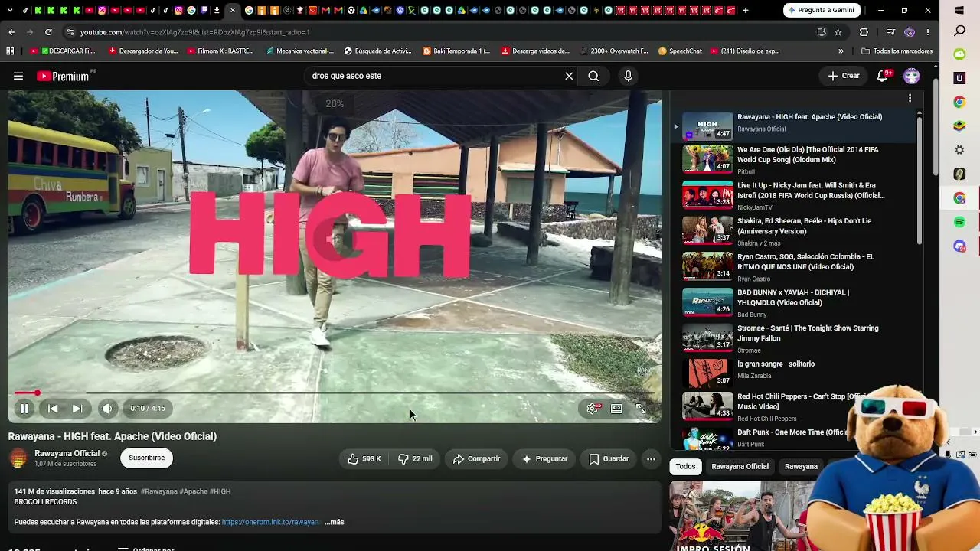This screenshot has width=980, height=551.
Task: Bookmark this page with the star
Action: click(x=838, y=32)
